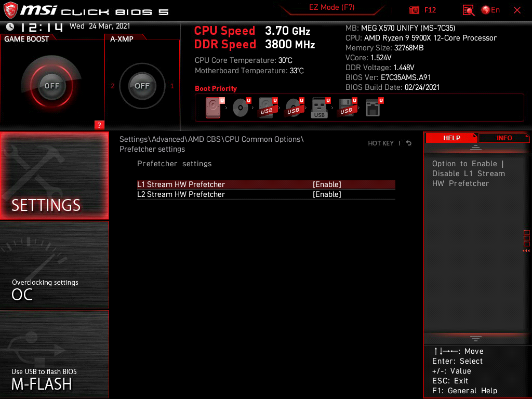Click the HOT KEY label
This screenshot has width=532, height=399.
click(381, 143)
